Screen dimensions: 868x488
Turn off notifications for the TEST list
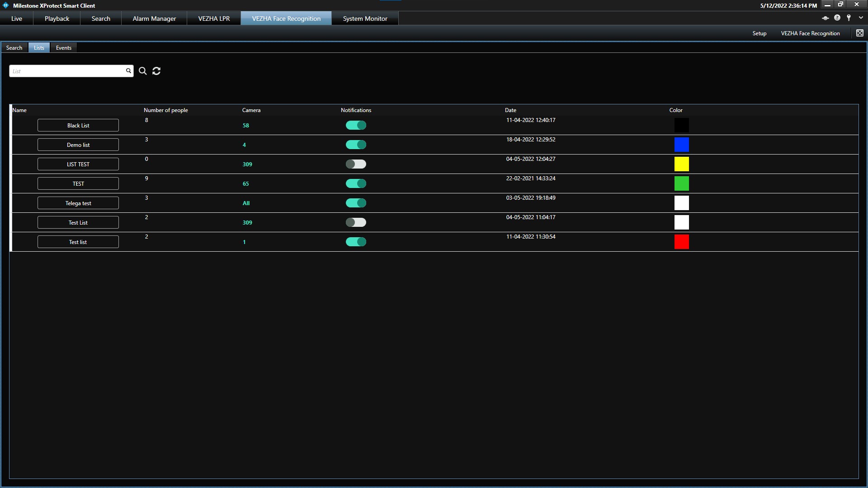pyautogui.click(x=356, y=183)
